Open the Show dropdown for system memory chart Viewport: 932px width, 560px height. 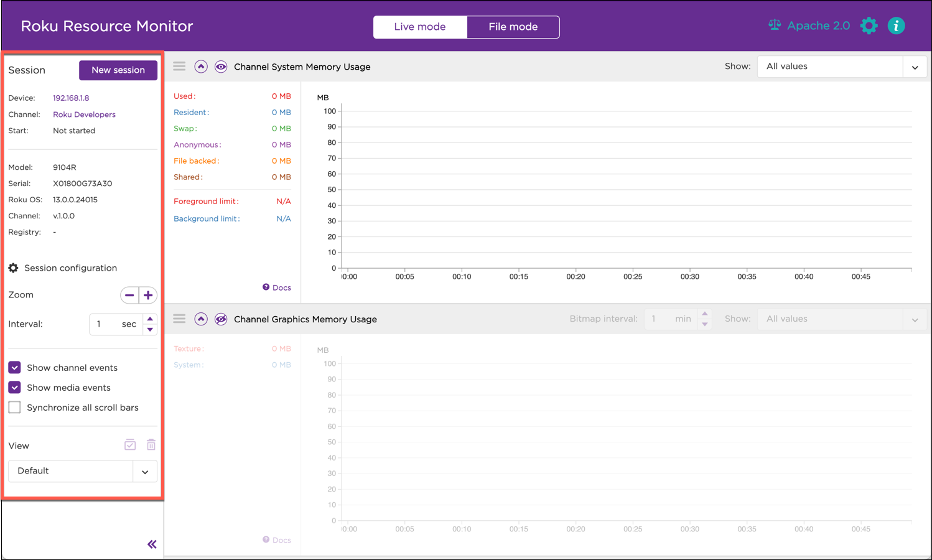915,66
